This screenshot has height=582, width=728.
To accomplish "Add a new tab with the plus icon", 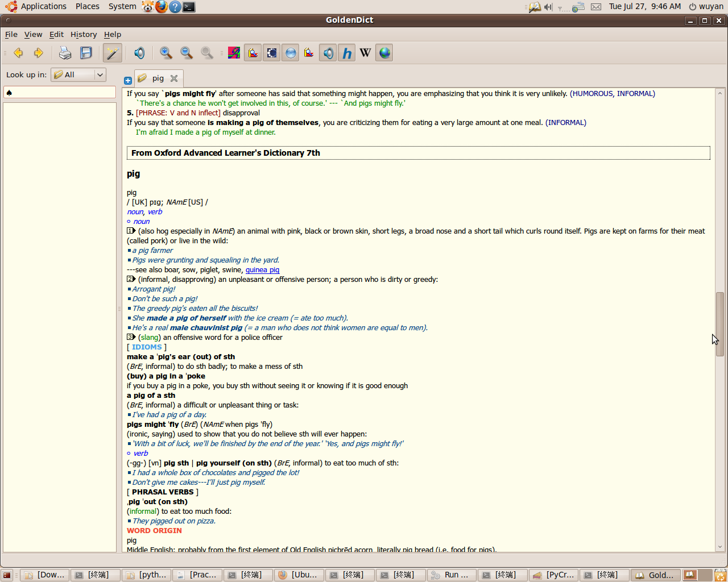I will click(128, 81).
